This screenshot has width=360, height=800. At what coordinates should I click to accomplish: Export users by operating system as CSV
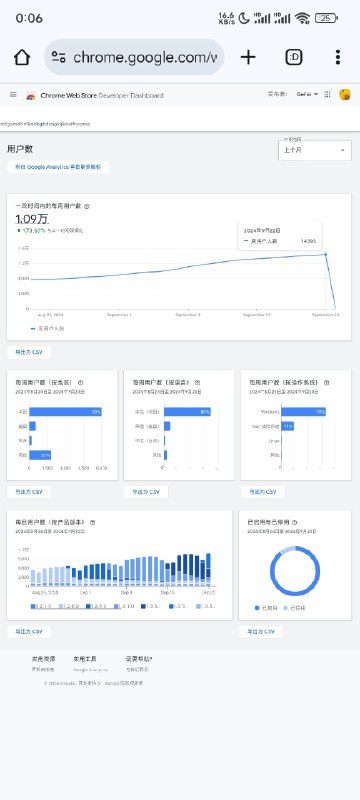click(263, 492)
